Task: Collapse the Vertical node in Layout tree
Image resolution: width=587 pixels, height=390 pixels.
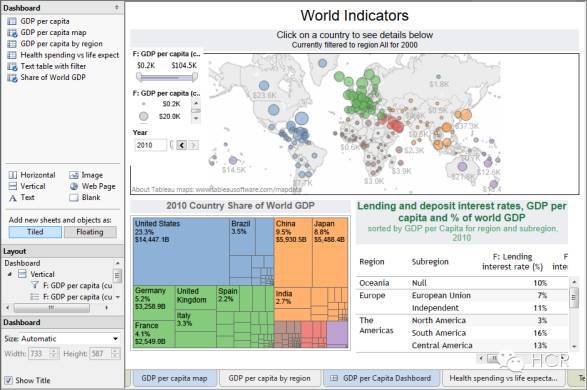Action: (10, 274)
